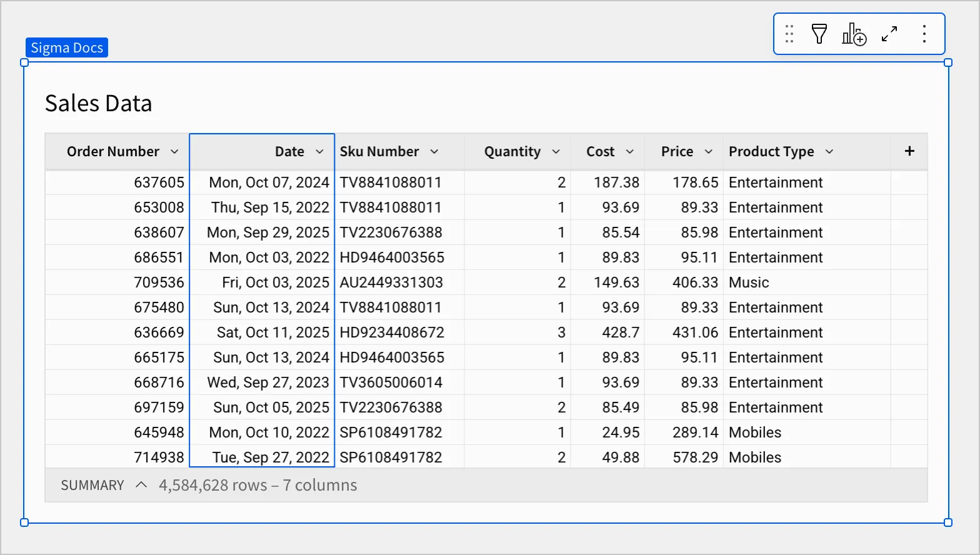The height and width of the screenshot is (555, 980).
Task: Select cost cell 428.7
Action: [607, 332]
